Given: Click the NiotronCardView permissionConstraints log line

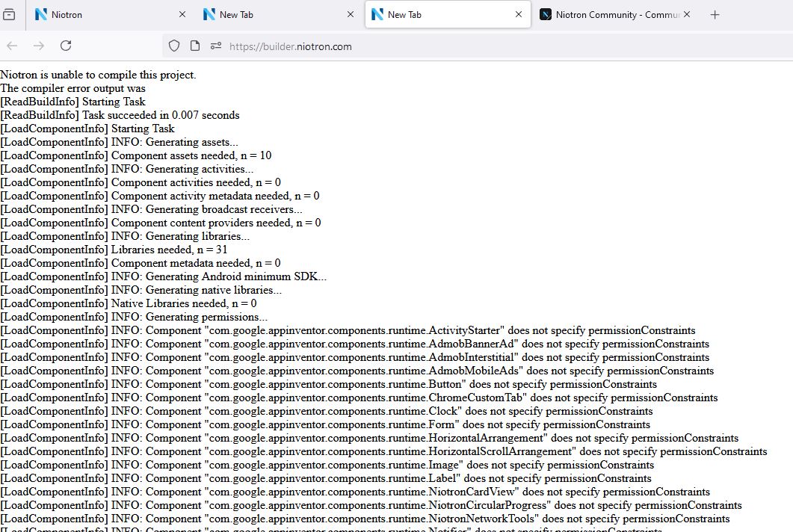Looking at the screenshot, I should 355,492.
